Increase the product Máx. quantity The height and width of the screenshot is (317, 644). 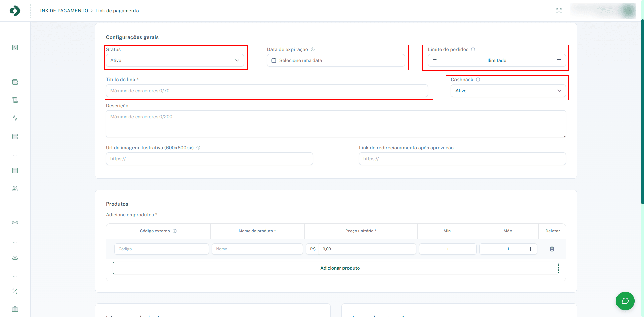[x=531, y=249]
